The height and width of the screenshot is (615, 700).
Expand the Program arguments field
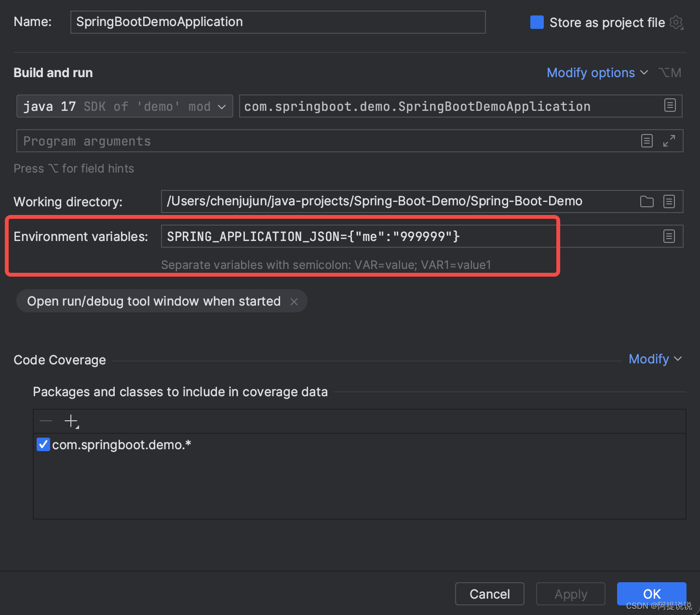tap(669, 141)
